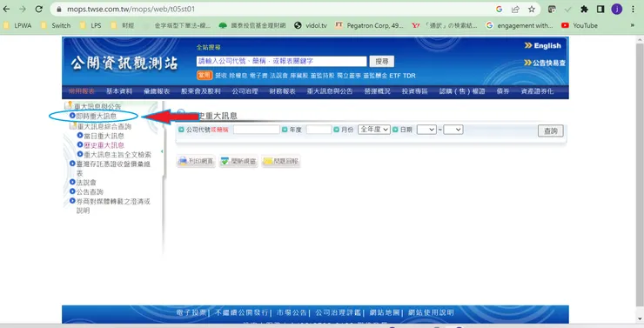This screenshot has width=644, height=328.
Task: Click the 開新視窗 open new window button
Action: tap(238, 161)
